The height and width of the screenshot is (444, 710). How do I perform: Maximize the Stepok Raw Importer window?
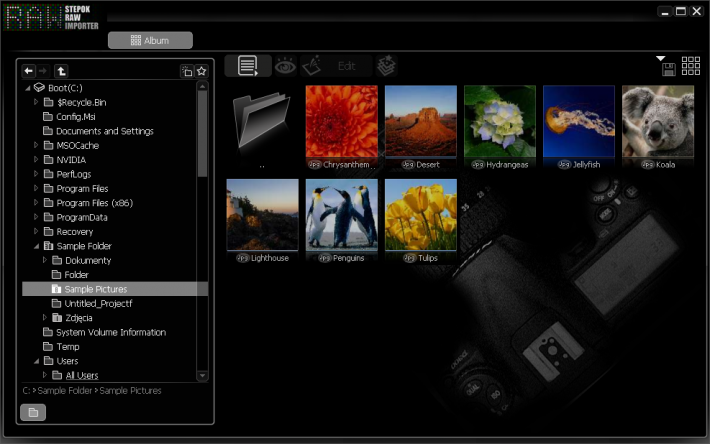click(681, 11)
